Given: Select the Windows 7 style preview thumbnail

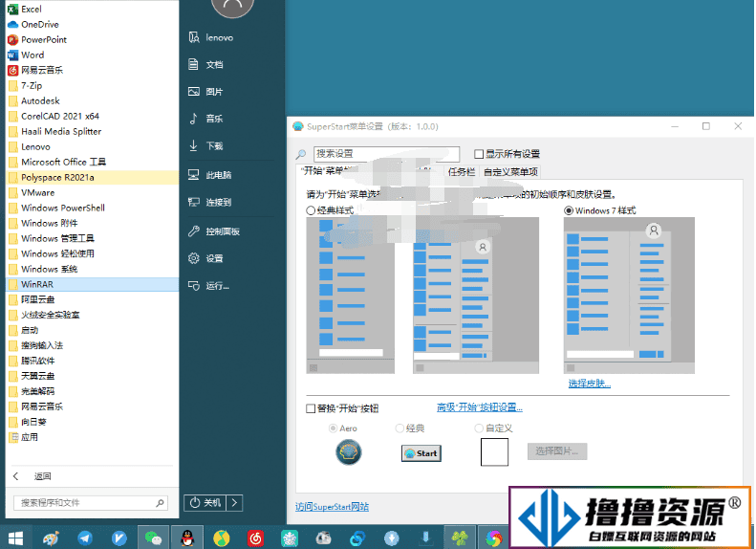Looking at the screenshot, I should 629,296.
